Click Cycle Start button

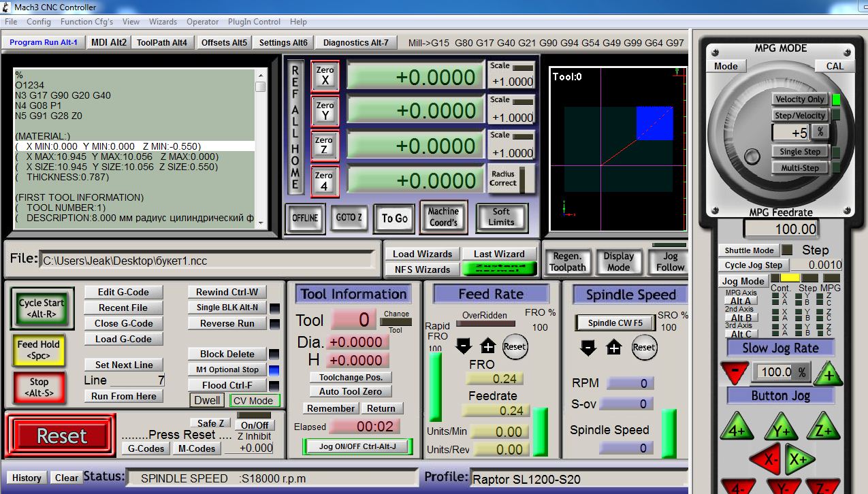coord(42,308)
